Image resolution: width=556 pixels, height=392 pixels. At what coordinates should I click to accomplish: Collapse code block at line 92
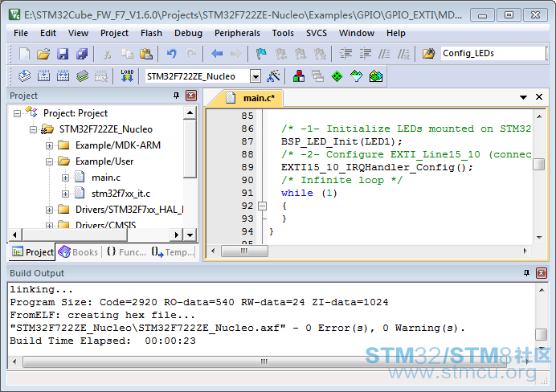tap(262, 206)
